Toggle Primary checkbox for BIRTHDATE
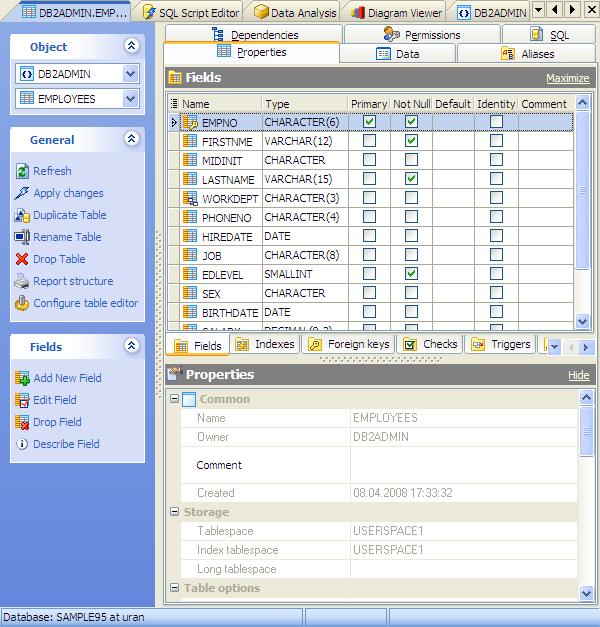600x627 pixels. pos(369,312)
